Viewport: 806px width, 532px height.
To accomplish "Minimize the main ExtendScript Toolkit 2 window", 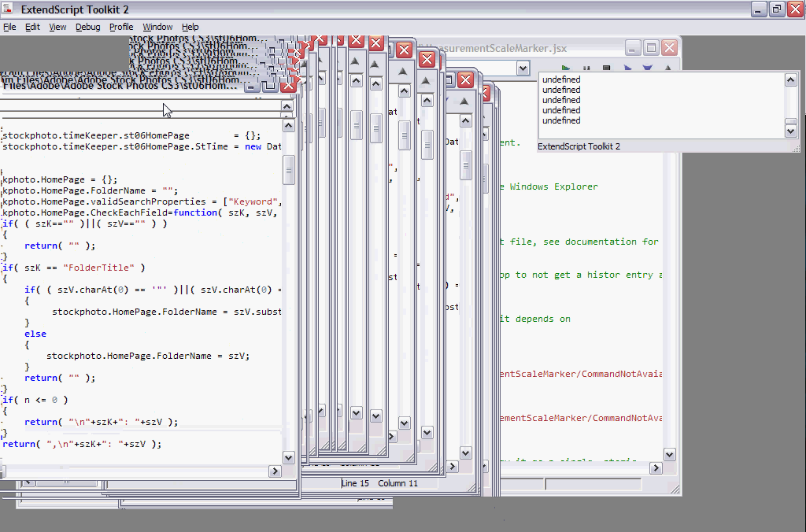I will 759,9.
